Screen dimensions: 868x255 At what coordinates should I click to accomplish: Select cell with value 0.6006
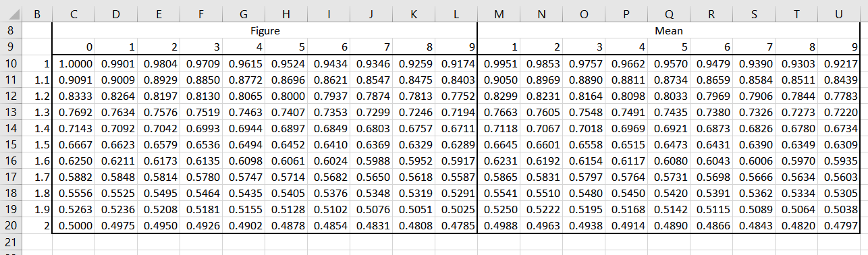[754, 161]
